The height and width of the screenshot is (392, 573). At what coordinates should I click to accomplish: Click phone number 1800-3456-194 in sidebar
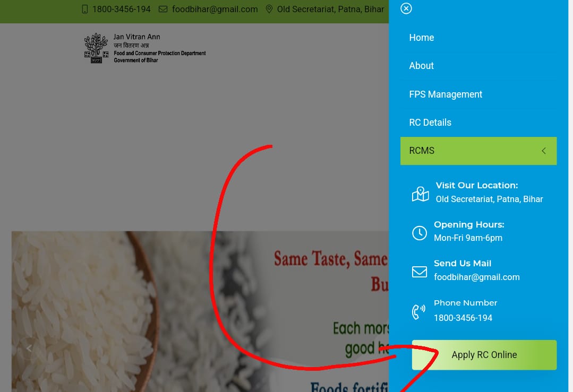(x=463, y=318)
